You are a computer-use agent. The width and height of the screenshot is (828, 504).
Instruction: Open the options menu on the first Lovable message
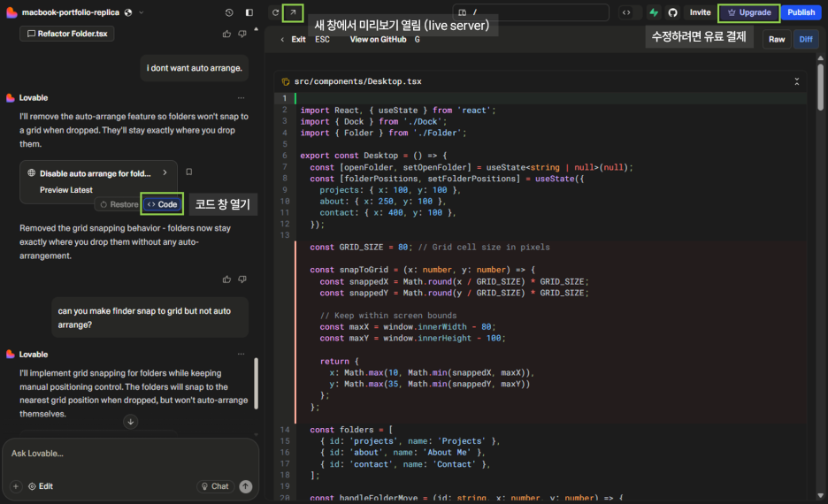[241, 97]
